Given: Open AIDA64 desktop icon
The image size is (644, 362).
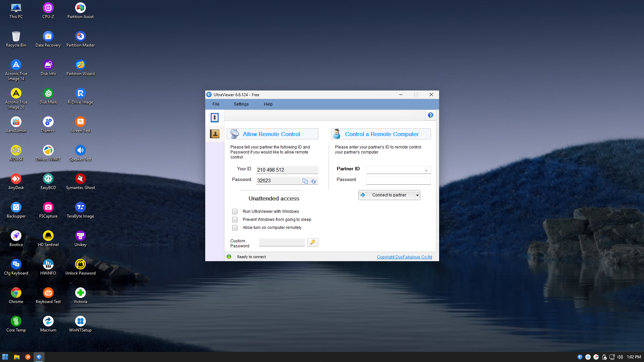Looking at the screenshot, I should [x=16, y=153].
